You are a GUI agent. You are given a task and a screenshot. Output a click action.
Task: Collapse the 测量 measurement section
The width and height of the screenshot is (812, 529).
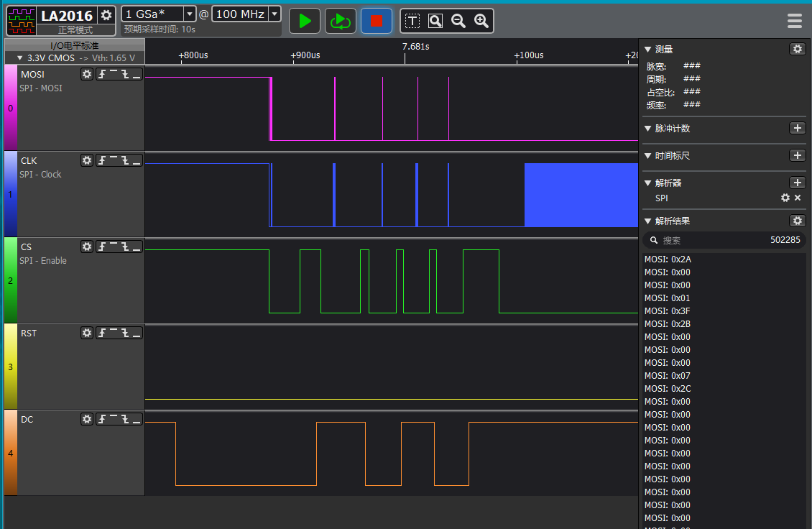click(647, 49)
